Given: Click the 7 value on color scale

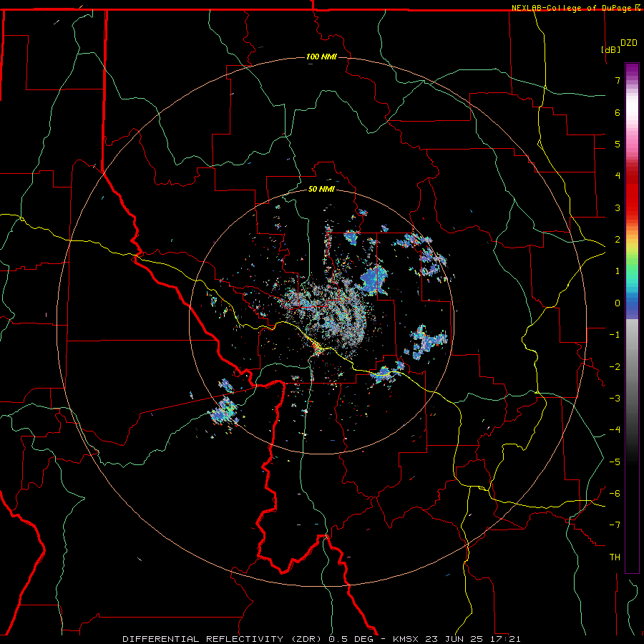Looking at the screenshot, I should [x=618, y=80].
